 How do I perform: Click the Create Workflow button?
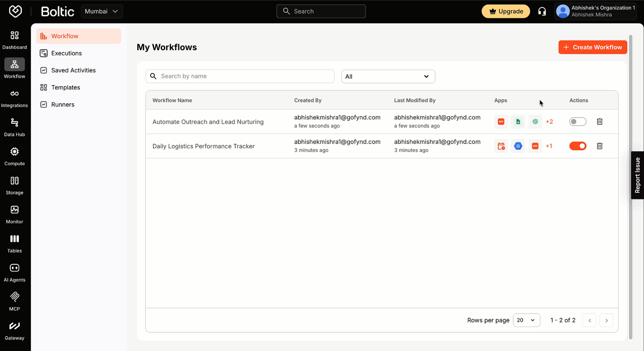pos(592,47)
